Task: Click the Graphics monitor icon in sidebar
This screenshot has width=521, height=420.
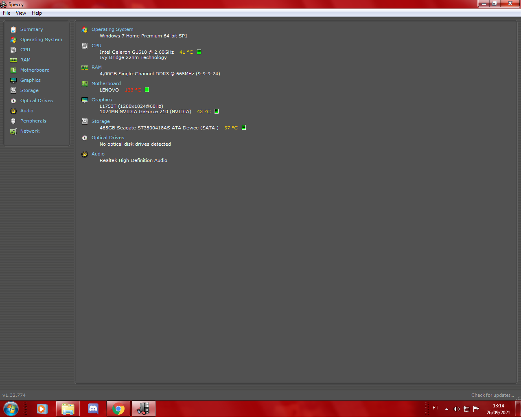Action: point(13,80)
